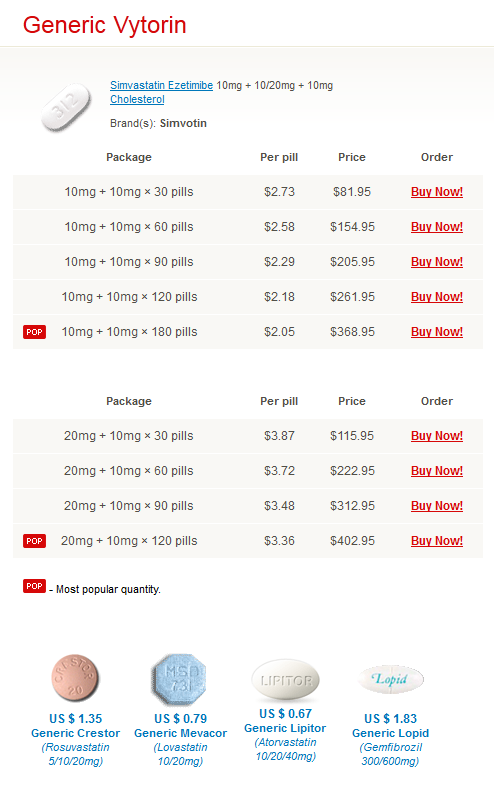Click the white 312 Vytorin pill image
The image size is (494, 785).
click(x=67, y=108)
